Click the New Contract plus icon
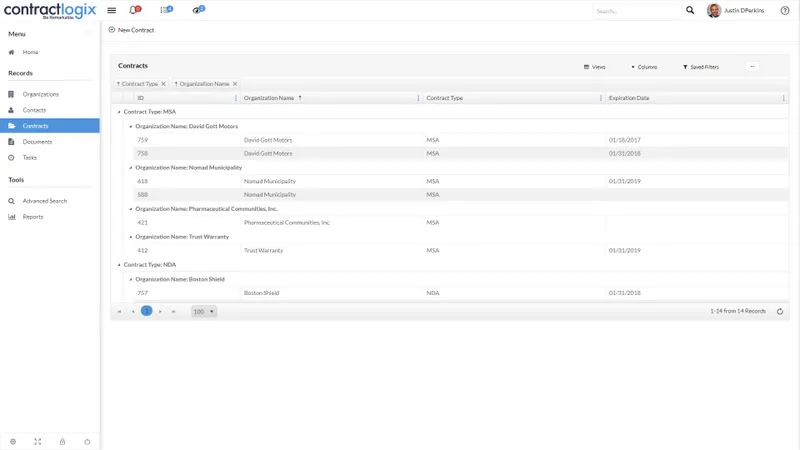The image size is (800, 450). pyautogui.click(x=112, y=30)
